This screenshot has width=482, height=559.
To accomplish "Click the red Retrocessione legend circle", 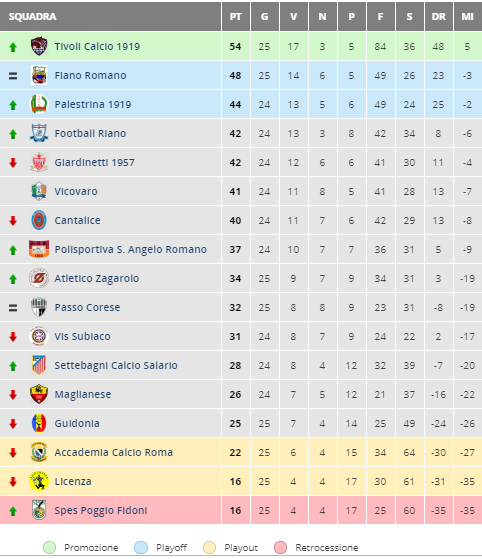I will (281, 547).
